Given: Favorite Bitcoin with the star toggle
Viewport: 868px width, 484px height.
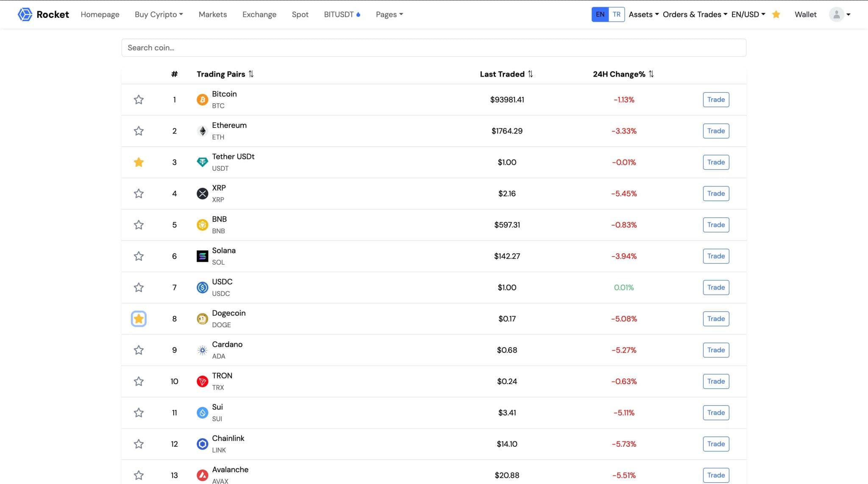Looking at the screenshot, I should [139, 100].
